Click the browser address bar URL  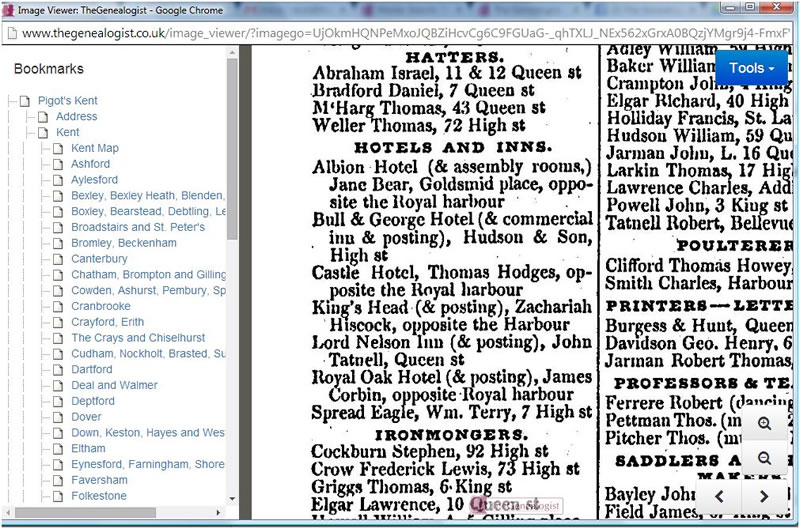tap(406, 33)
